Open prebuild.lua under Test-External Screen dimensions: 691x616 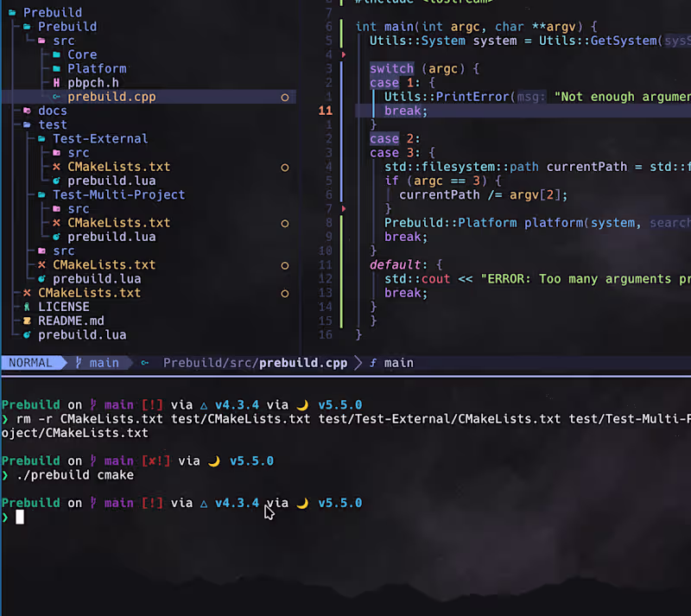[x=111, y=181]
